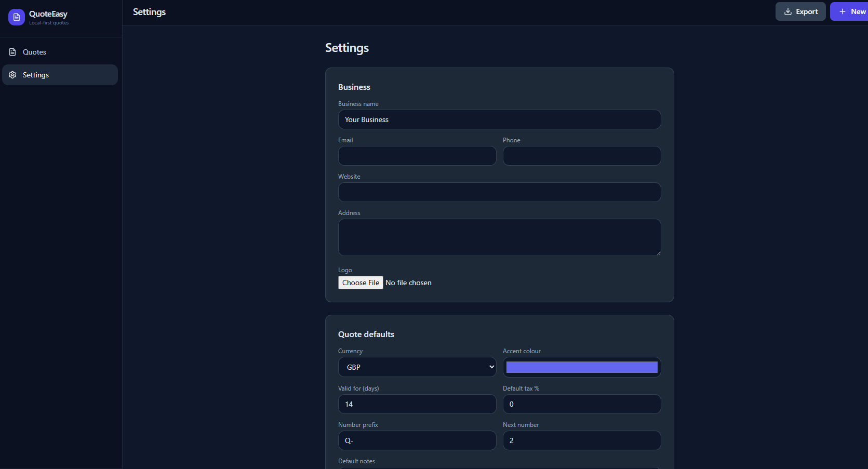Focus the Next number field
Viewport: 868px width, 469px height.
click(582, 440)
